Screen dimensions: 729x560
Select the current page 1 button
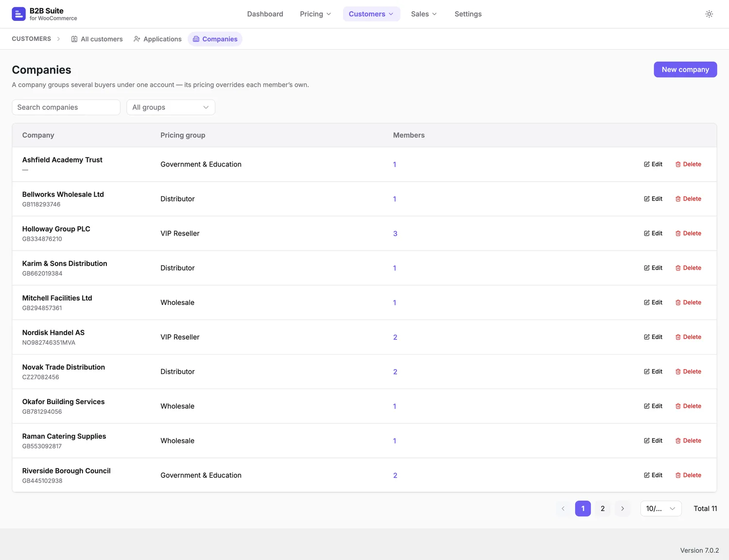pyautogui.click(x=583, y=509)
